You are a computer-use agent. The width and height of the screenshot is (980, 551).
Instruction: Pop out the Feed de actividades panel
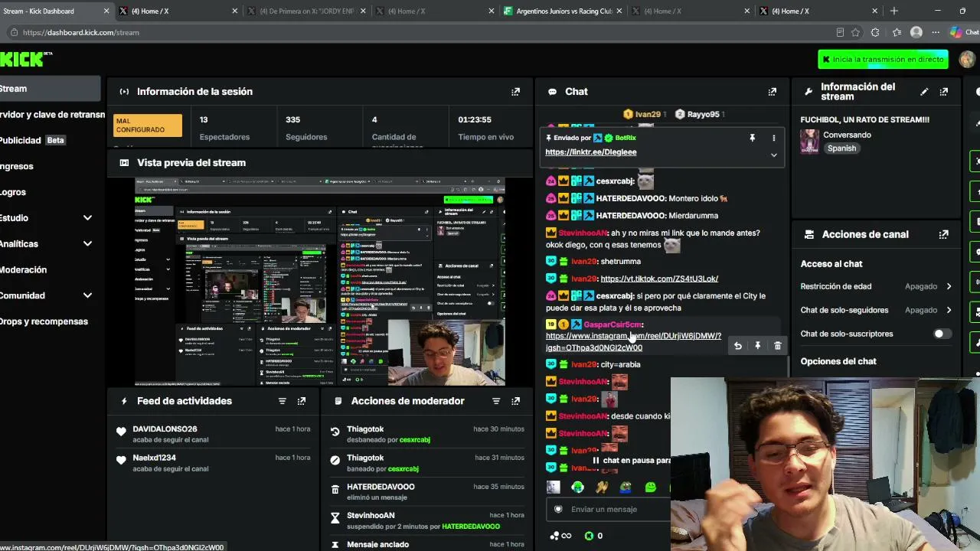(x=302, y=401)
